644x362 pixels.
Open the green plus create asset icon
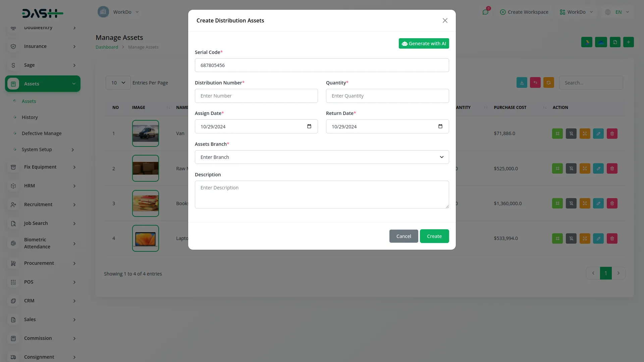(x=629, y=42)
